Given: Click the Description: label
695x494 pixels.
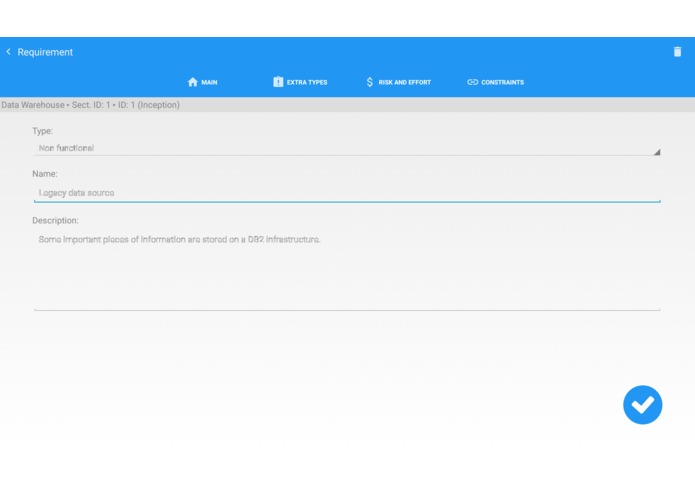Looking at the screenshot, I should click(x=55, y=220).
